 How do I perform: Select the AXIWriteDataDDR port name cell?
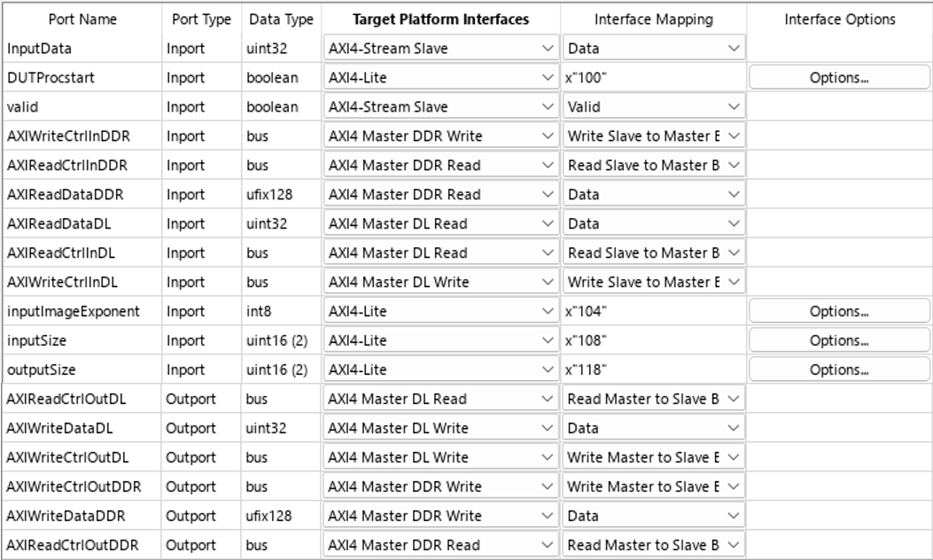click(66, 517)
